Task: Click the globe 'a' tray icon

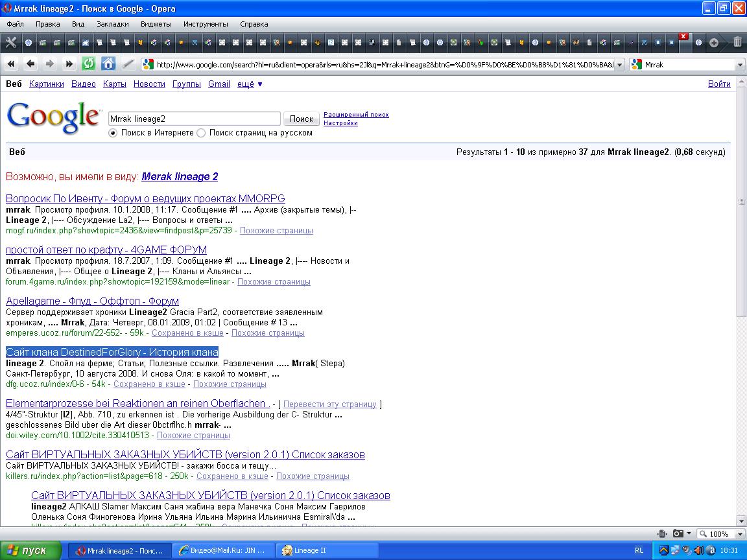Action: pyautogui.click(x=710, y=550)
